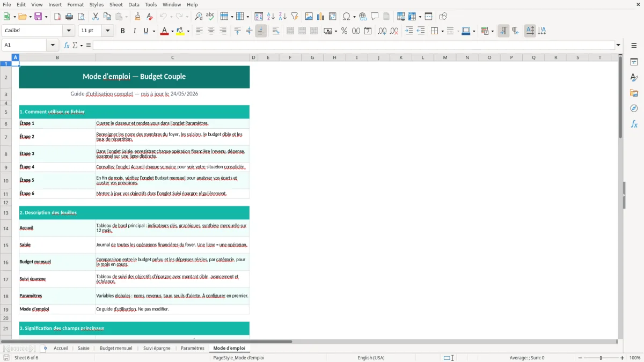Viewport: 644px width, 362px height.
Task: Click the Copy icon
Action: [x=107, y=17]
